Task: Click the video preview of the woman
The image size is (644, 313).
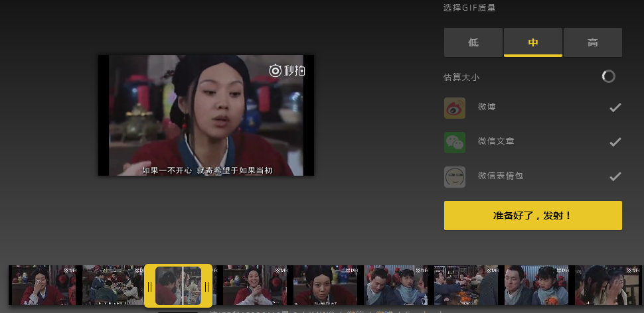Action: [x=206, y=115]
